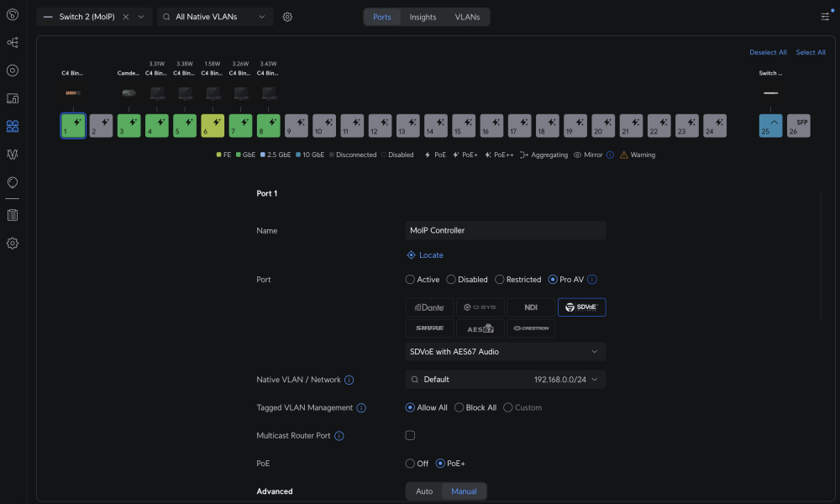Select SFP port 26
The image size is (840, 504).
tap(799, 126)
